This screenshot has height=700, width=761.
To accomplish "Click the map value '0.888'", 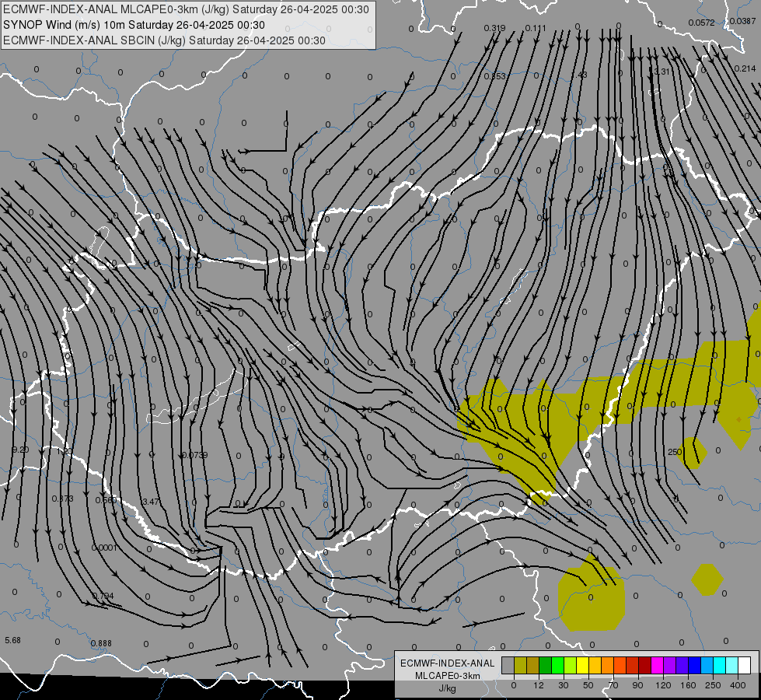I will [x=101, y=643].
